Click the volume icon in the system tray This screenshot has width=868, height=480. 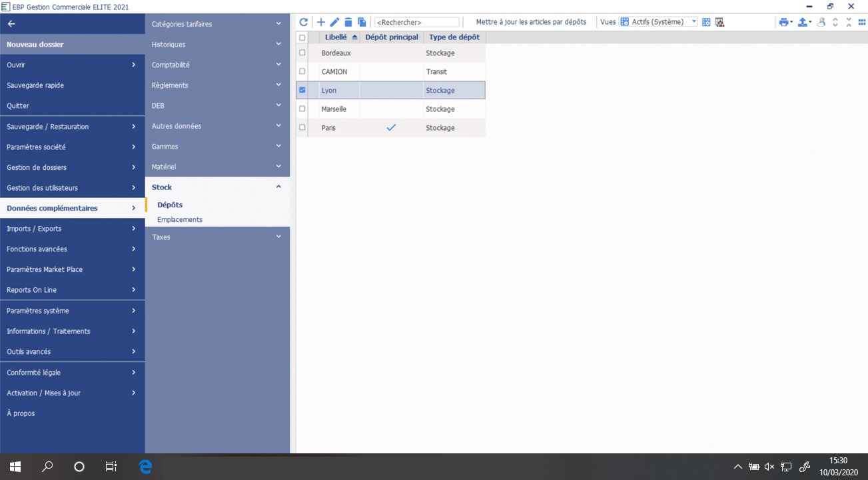[770, 467]
